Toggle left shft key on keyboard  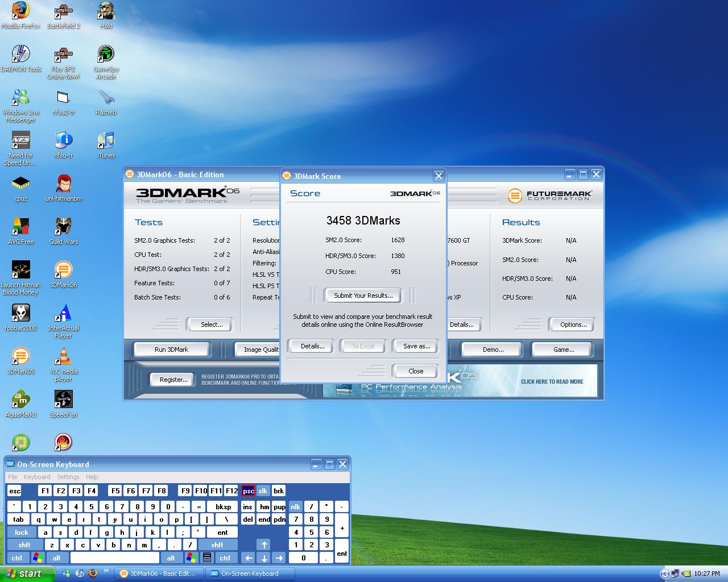click(x=24, y=545)
